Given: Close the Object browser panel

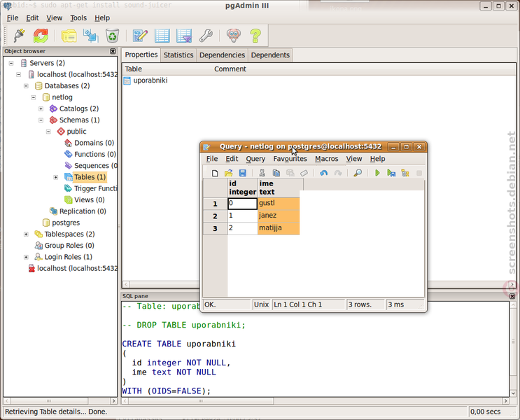Looking at the screenshot, I should click(x=113, y=51).
